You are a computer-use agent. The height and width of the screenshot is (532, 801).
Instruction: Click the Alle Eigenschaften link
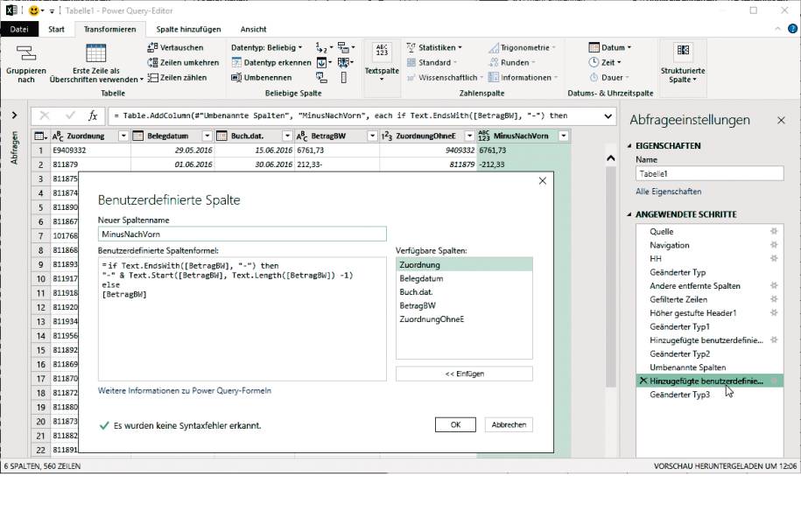coord(668,192)
